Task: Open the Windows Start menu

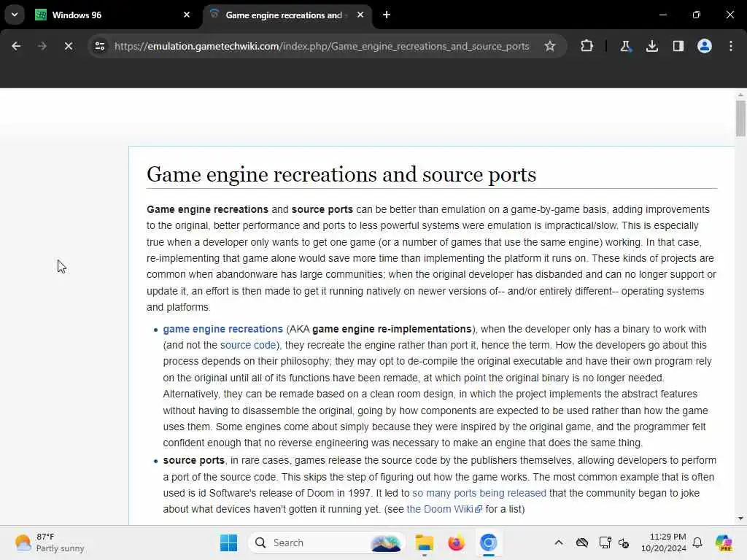Action: click(x=228, y=542)
